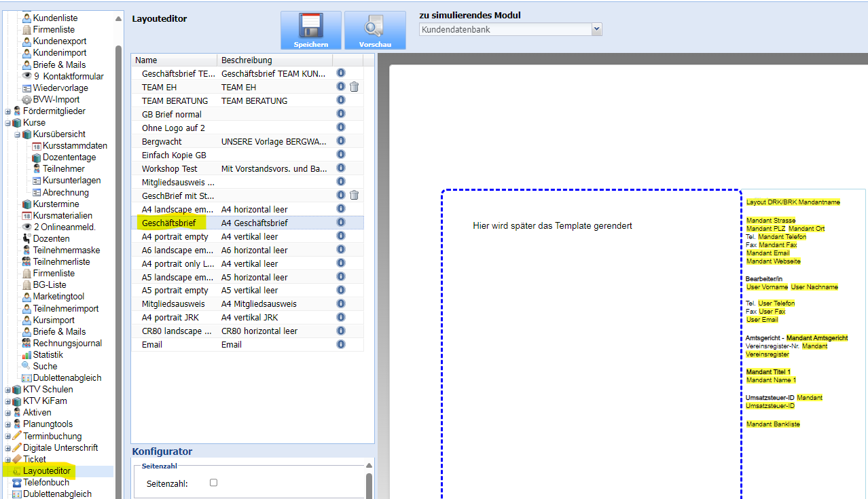Select Rechnungsjournal in the navigation tree

[67, 344]
